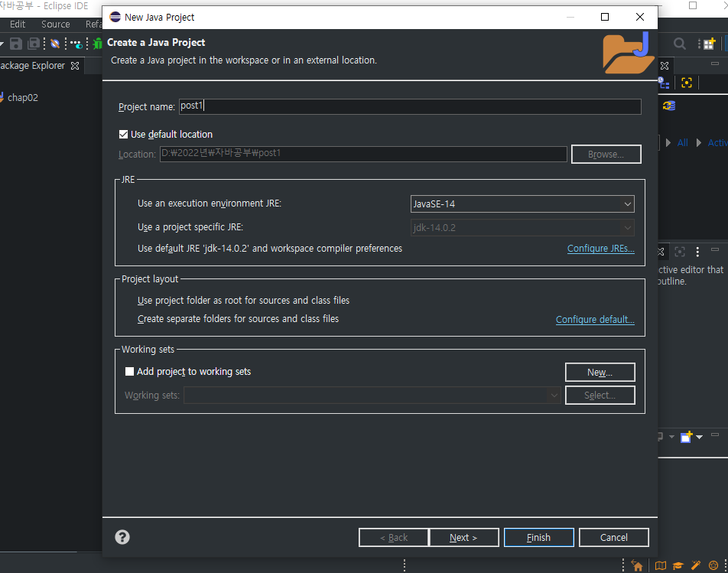This screenshot has height=573, width=728.
Task: Expand the Activ category arrow on the right
Action: (x=699, y=142)
